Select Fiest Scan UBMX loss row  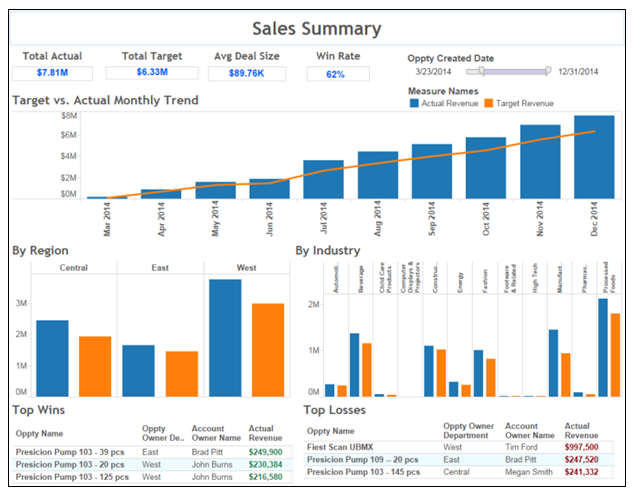click(459, 447)
